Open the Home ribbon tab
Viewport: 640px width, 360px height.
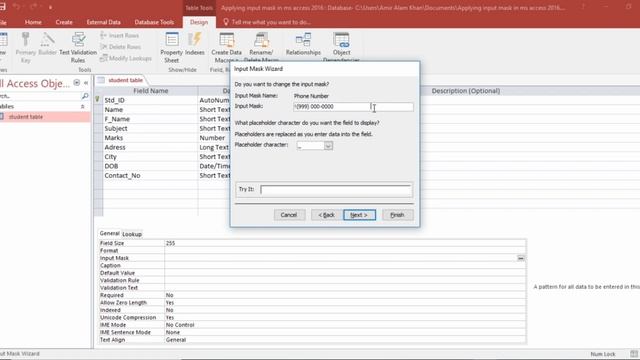(x=33, y=22)
